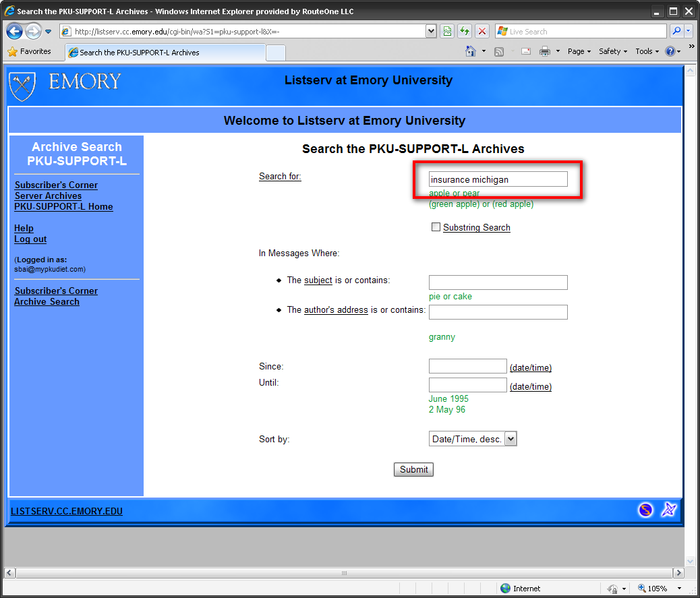The height and width of the screenshot is (598, 700).
Task: Open the Help link in sidebar
Action: [24, 228]
